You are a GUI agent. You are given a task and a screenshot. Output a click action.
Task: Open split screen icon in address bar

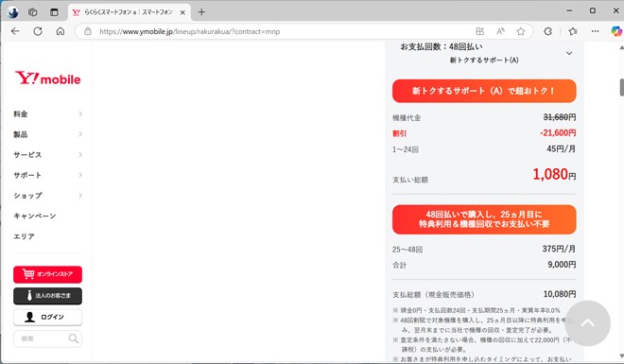click(x=480, y=31)
